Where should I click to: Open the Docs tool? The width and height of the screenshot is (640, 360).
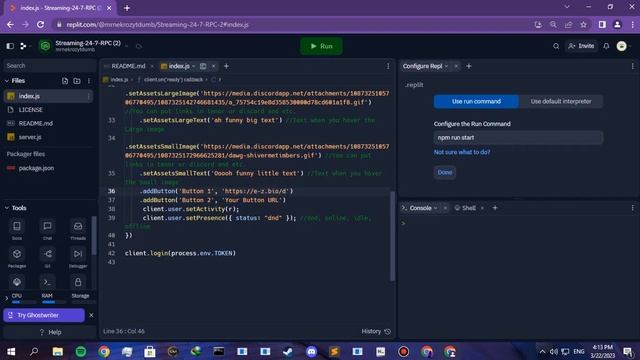click(x=17, y=230)
